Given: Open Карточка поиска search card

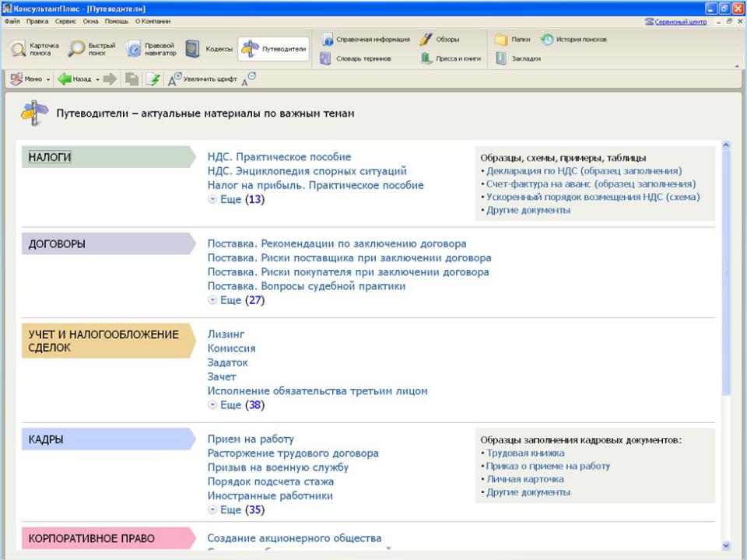Looking at the screenshot, I should click(35, 49).
